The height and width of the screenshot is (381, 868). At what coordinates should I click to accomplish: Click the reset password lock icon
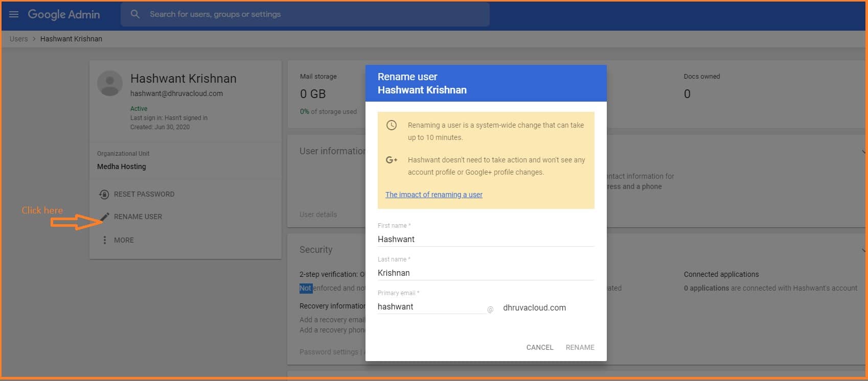click(x=104, y=194)
